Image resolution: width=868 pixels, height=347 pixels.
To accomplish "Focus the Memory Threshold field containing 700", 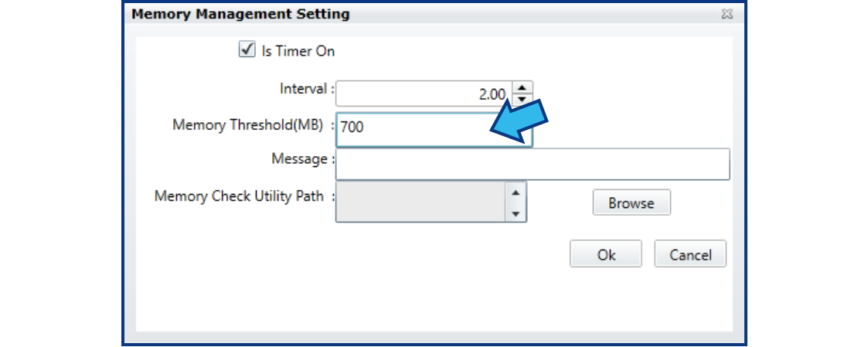I will click(x=410, y=128).
